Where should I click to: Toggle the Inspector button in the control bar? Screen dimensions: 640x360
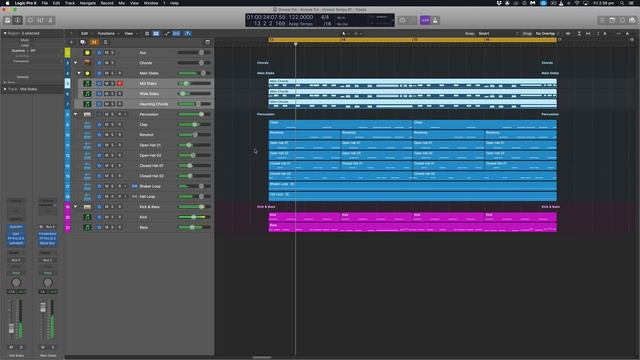point(18,20)
